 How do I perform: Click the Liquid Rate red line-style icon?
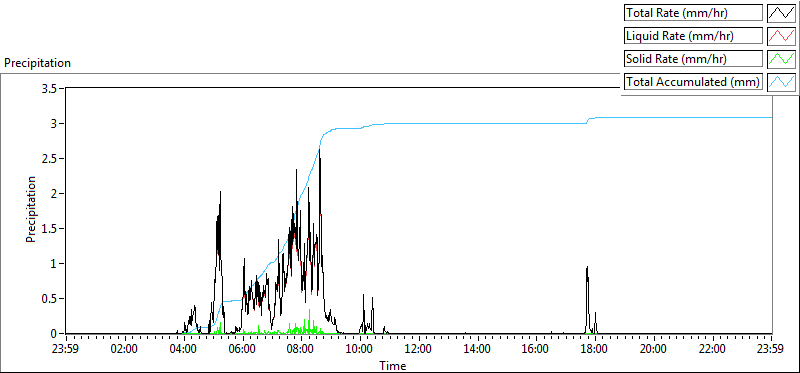click(x=782, y=36)
